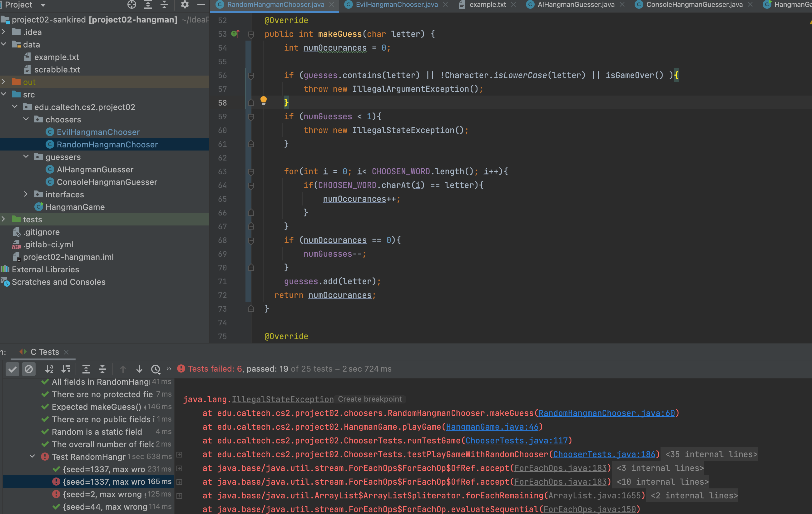The width and height of the screenshot is (812, 514).
Task: Switch to EvilHangmanChooser.java tab
Action: 396,4
